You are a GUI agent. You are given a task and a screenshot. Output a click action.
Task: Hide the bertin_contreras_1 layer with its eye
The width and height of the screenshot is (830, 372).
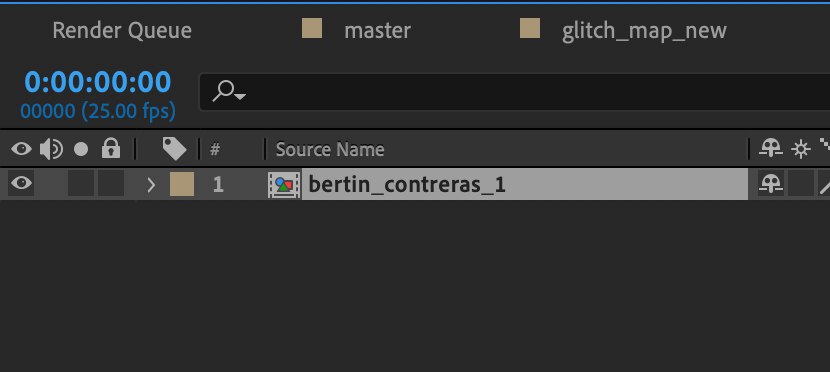(x=21, y=184)
